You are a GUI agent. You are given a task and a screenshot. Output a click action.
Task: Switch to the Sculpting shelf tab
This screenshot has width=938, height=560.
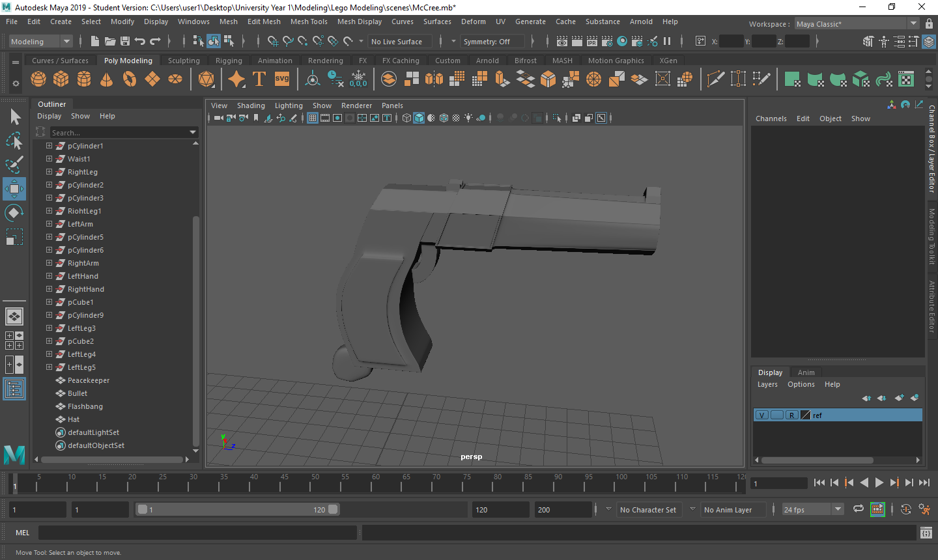click(x=184, y=61)
